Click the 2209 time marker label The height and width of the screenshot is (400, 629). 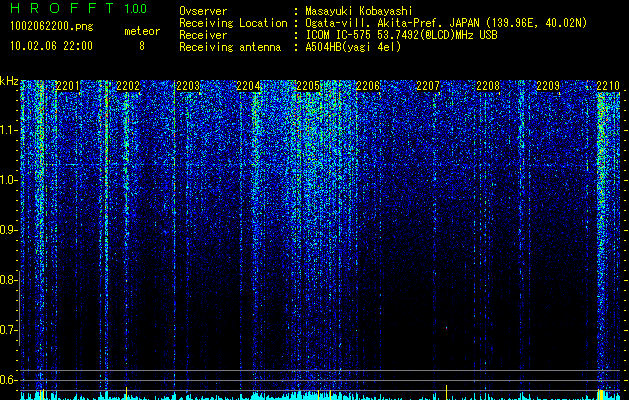548,86
